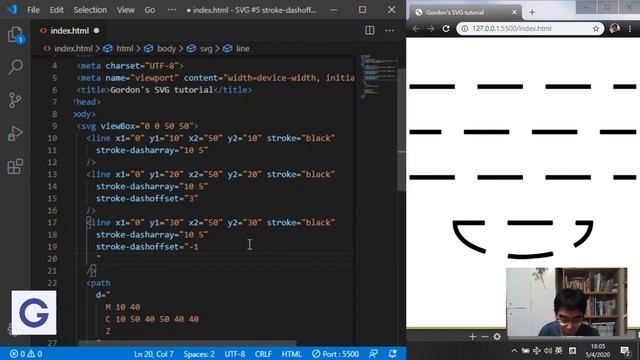640x360 pixels.
Task: Click the VS Code logo icon
Action: 12,10
